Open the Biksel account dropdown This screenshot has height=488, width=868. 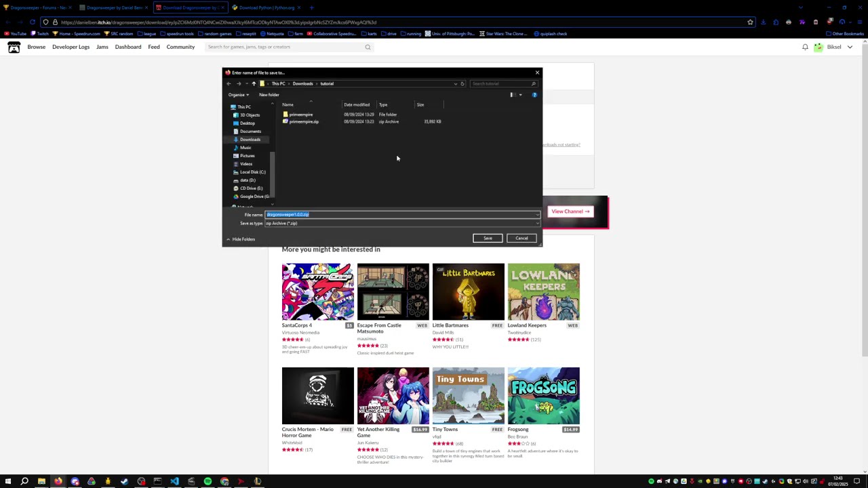click(x=833, y=47)
